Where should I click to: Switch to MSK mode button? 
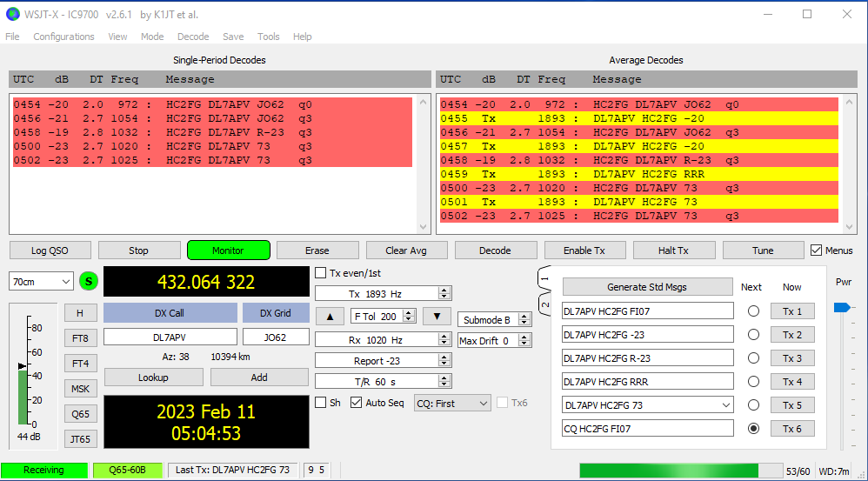coord(80,389)
